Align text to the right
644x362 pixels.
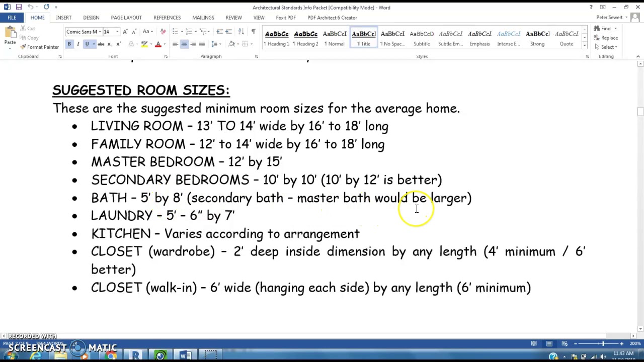pos(193,44)
